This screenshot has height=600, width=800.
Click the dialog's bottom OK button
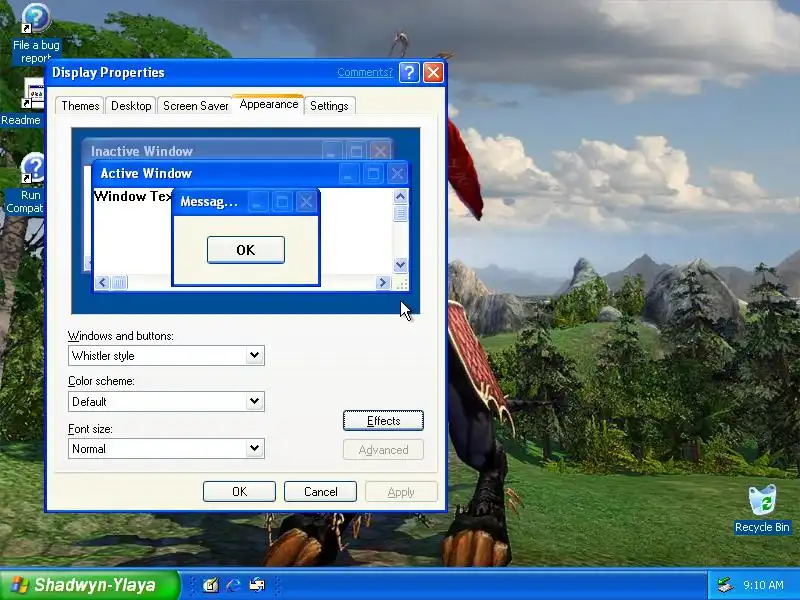[x=239, y=491]
